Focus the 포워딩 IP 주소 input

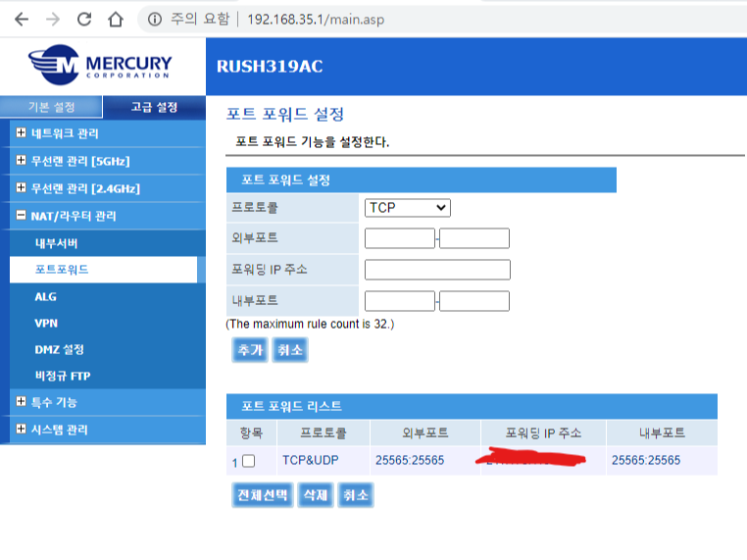(x=437, y=270)
